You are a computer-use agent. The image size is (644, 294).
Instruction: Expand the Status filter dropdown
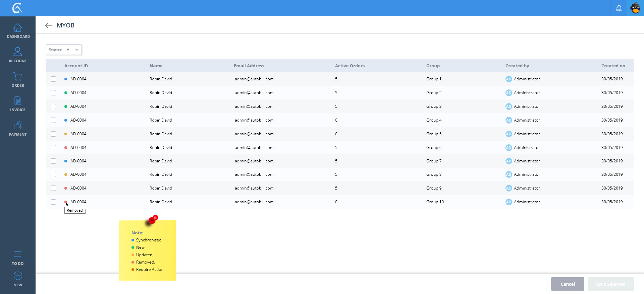tap(64, 50)
